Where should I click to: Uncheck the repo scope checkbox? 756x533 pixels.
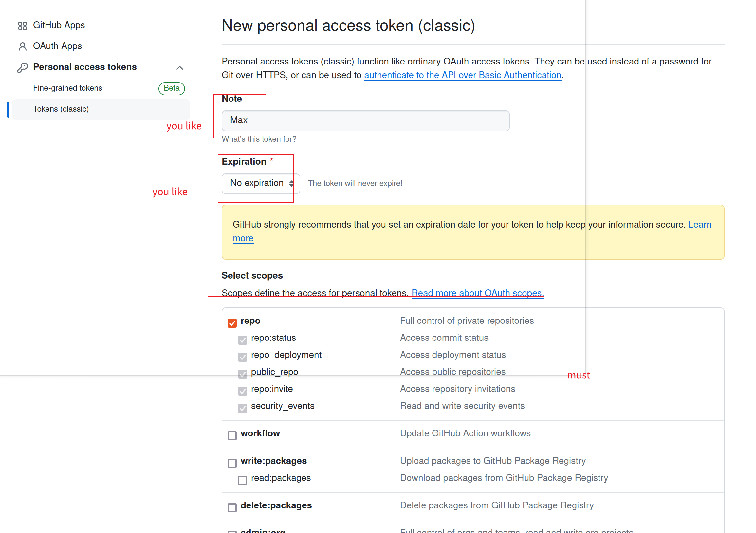[232, 322]
